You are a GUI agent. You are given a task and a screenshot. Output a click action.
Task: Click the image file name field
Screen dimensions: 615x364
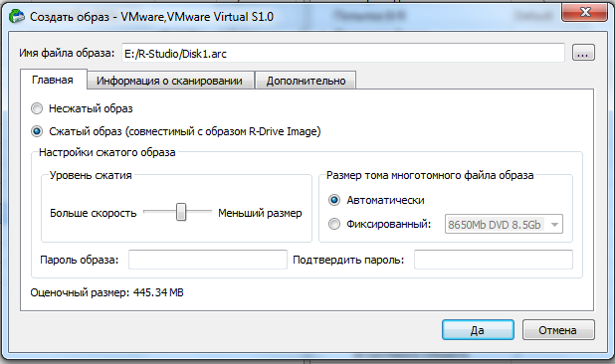342,53
